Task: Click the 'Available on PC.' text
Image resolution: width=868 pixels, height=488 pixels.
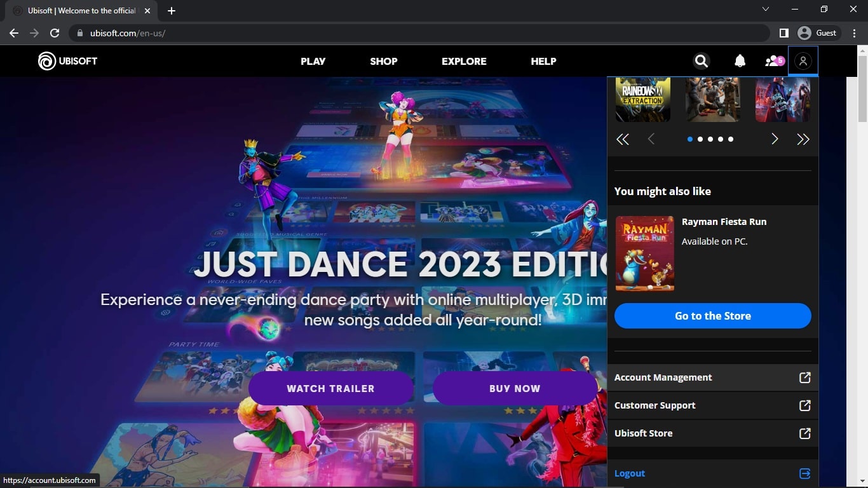Action: (x=715, y=241)
